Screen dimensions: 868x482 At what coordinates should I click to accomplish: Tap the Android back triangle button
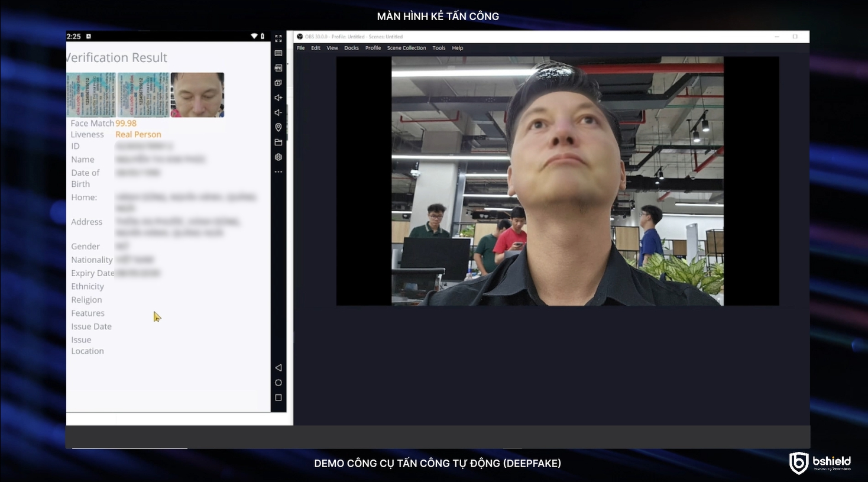(278, 368)
